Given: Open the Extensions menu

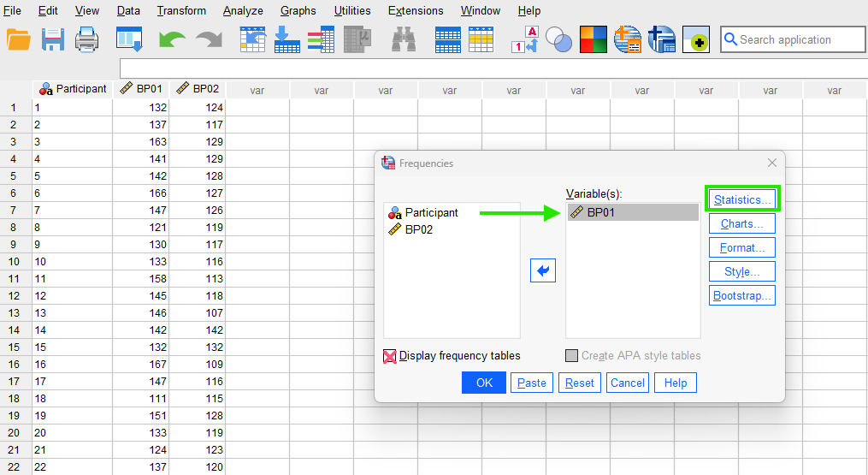Looking at the screenshot, I should pos(415,10).
